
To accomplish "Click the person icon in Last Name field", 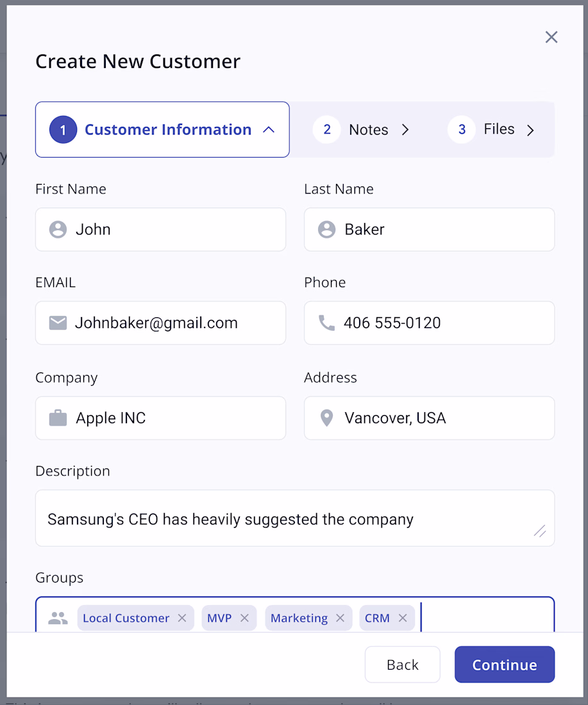I will click(327, 229).
